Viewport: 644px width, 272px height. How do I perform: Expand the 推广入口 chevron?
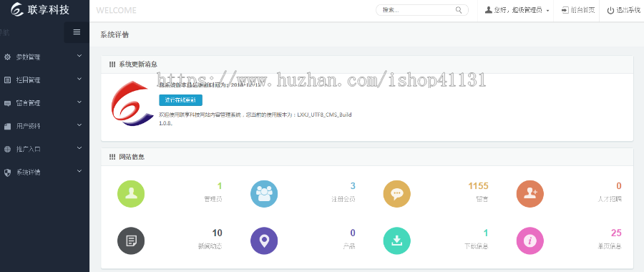coord(79,148)
